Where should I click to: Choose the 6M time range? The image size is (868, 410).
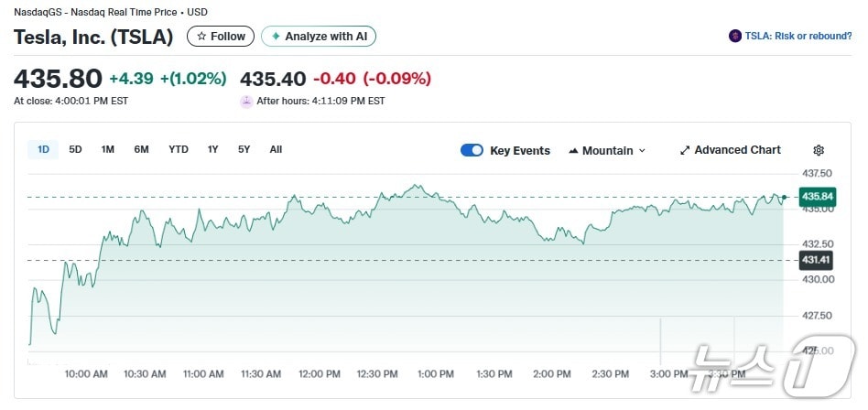141,149
